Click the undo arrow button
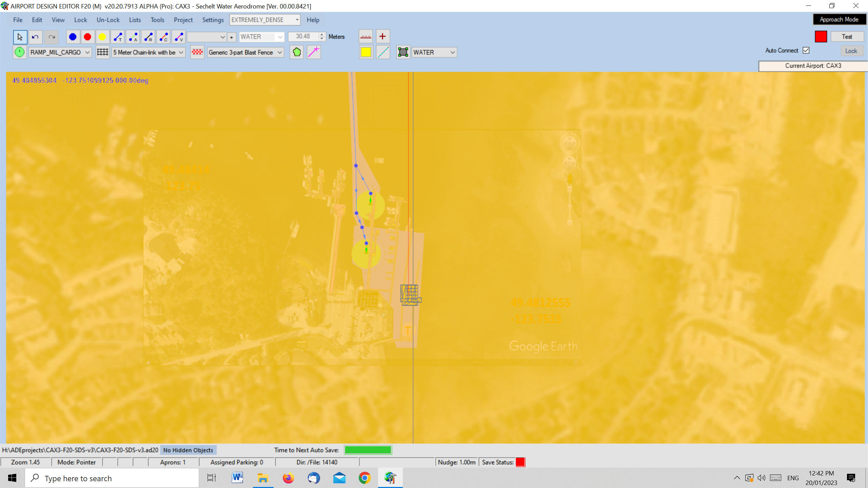This screenshot has height=488, width=868. pos(35,37)
